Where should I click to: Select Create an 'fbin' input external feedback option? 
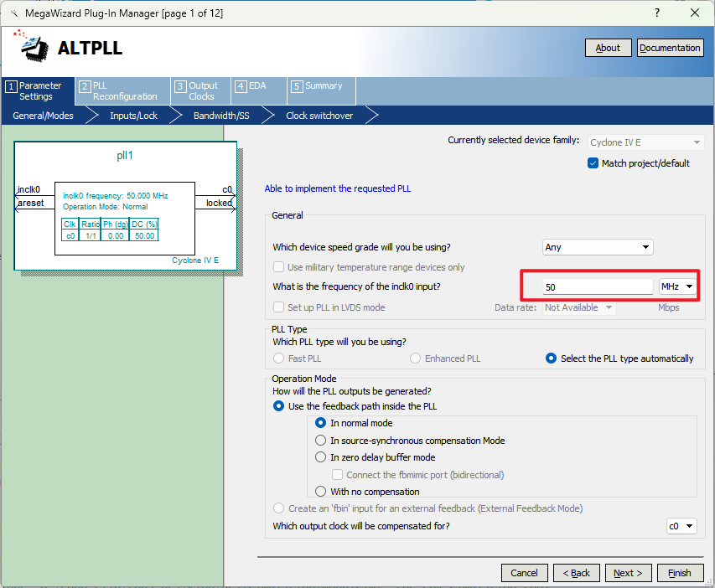(278, 508)
